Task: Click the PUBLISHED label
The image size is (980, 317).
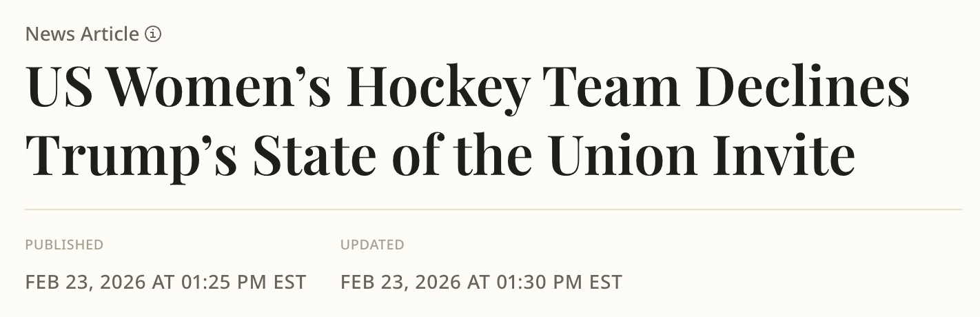Action: coord(64,245)
